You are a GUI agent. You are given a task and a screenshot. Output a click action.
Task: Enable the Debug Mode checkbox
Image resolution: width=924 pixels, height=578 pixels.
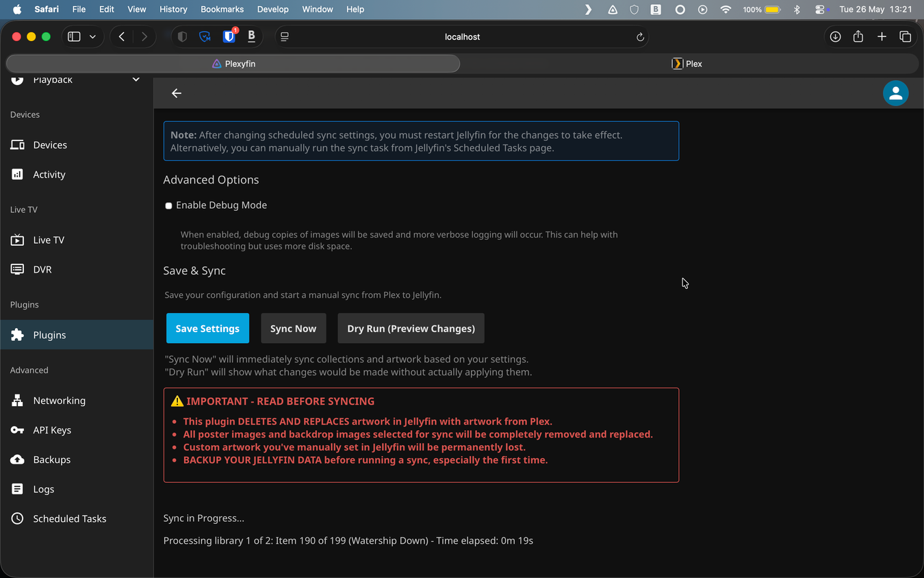[168, 205]
